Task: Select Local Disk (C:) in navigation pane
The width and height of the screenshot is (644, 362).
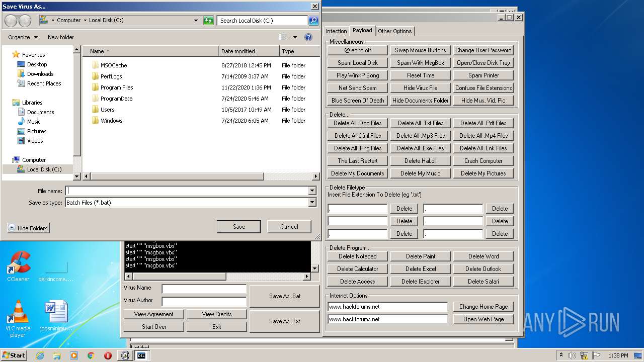Action: pos(44,169)
